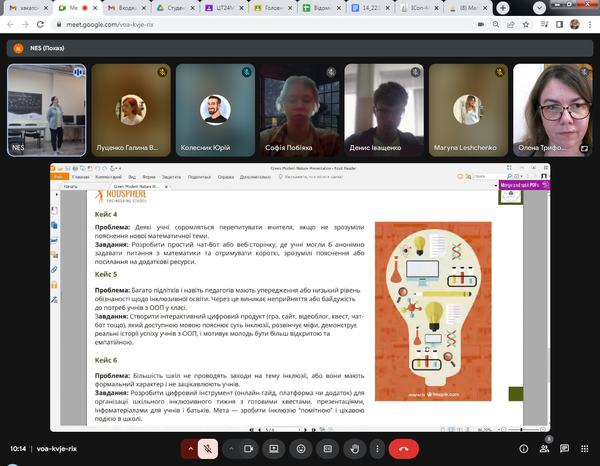
Task: Unmute the microphone in Meet
Action: click(208, 449)
